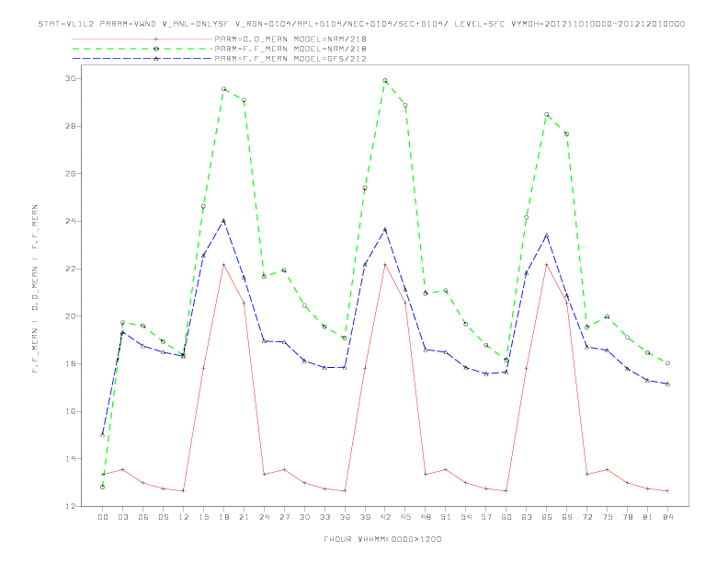Click forecast hour label 54 on x-axis
This screenshot has width=728, height=563.
(x=466, y=517)
